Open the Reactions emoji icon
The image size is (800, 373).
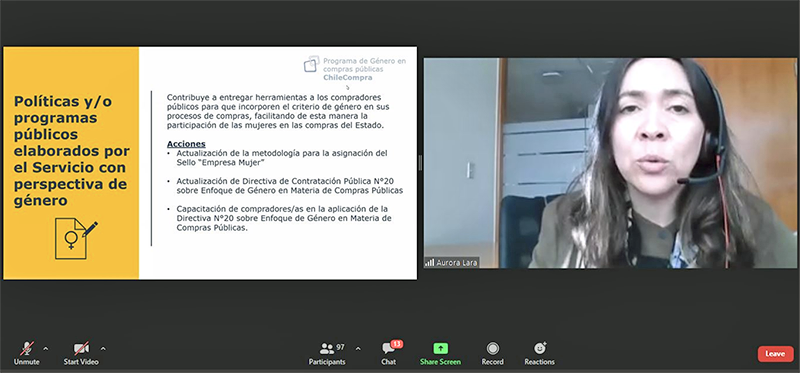(539, 349)
